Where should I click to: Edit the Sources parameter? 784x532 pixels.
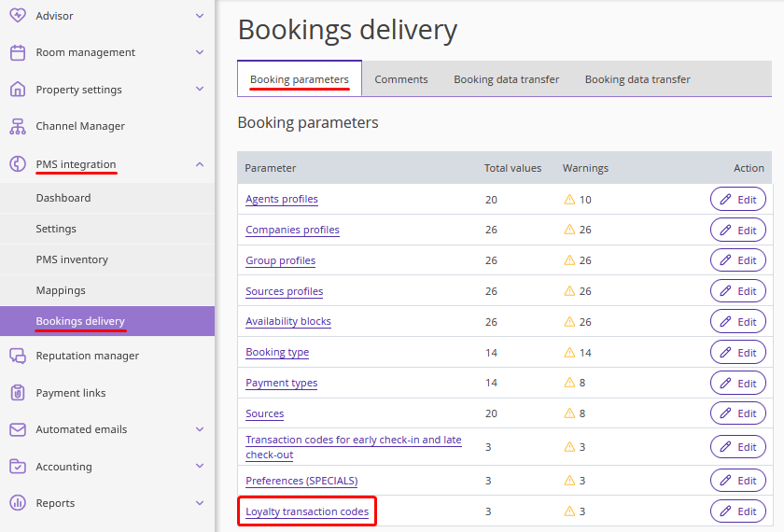pos(738,413)
